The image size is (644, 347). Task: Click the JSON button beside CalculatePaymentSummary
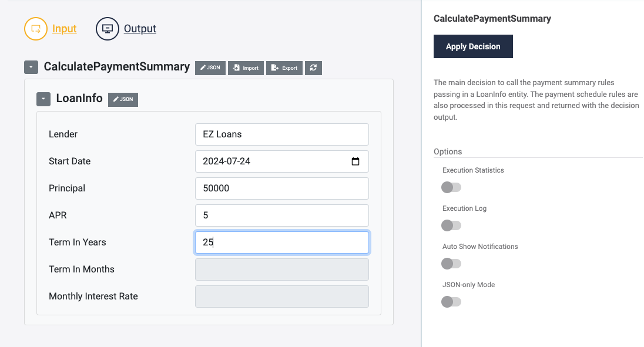pos(210,68)
